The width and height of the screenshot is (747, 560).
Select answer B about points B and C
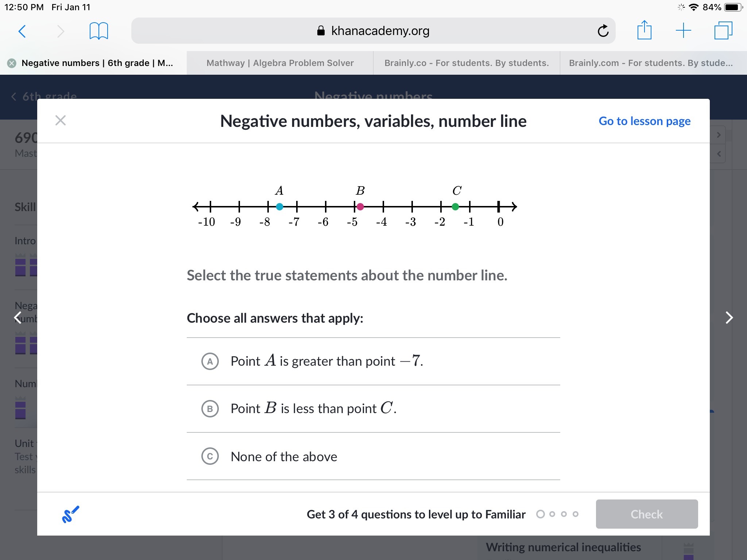click(210, 409)
